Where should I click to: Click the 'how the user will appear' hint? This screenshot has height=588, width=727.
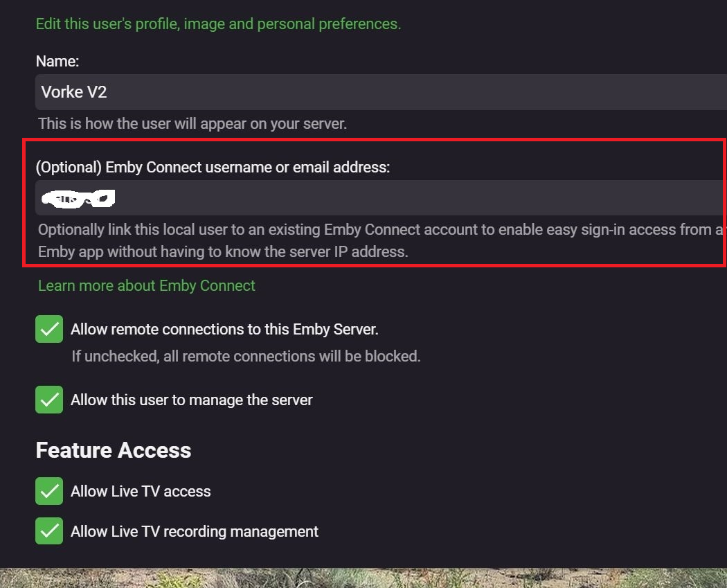192,124
